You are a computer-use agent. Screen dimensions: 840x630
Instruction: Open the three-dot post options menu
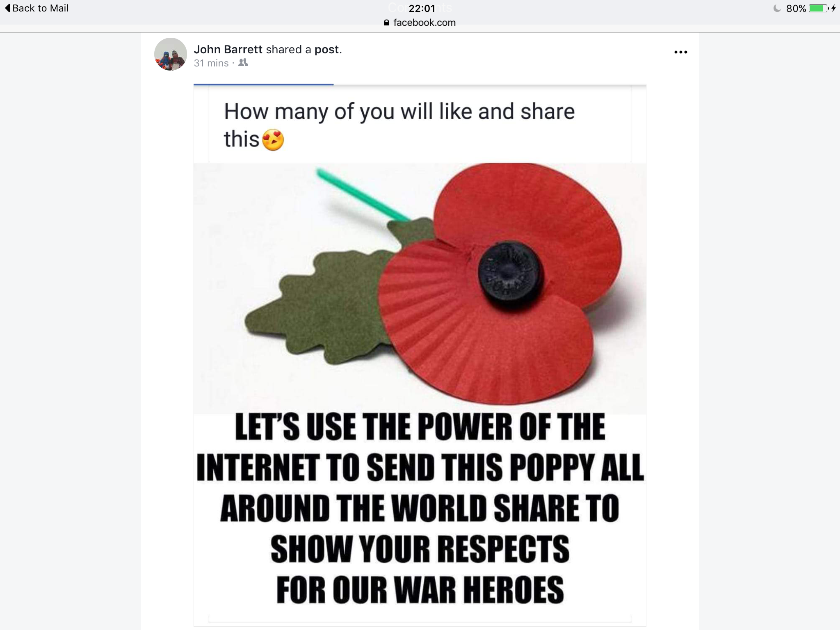[x=680, y=52]
